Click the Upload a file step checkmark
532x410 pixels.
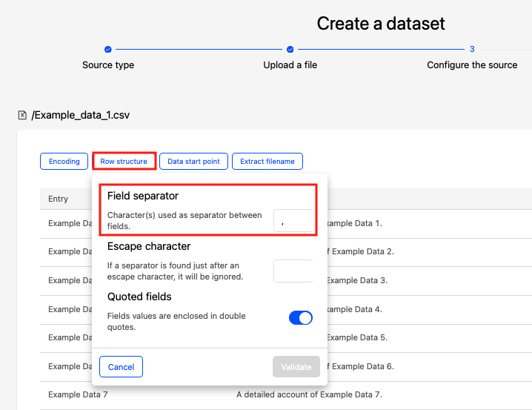(290, 49)
